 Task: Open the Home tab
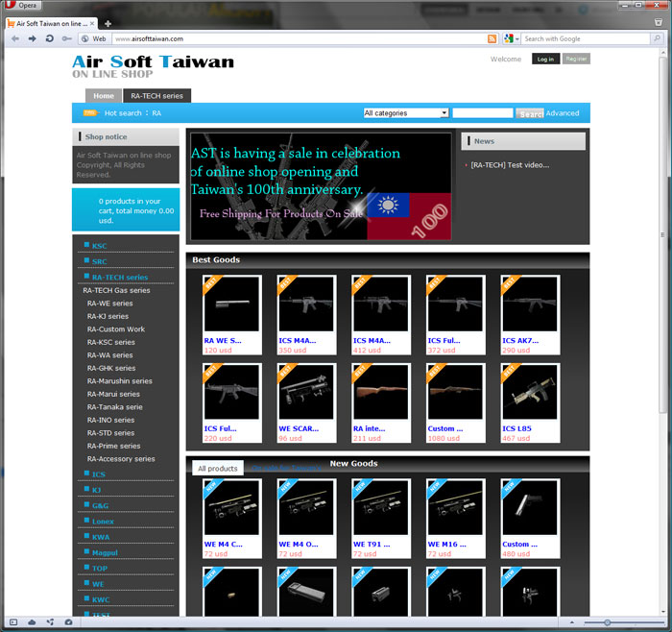point(104,96)
